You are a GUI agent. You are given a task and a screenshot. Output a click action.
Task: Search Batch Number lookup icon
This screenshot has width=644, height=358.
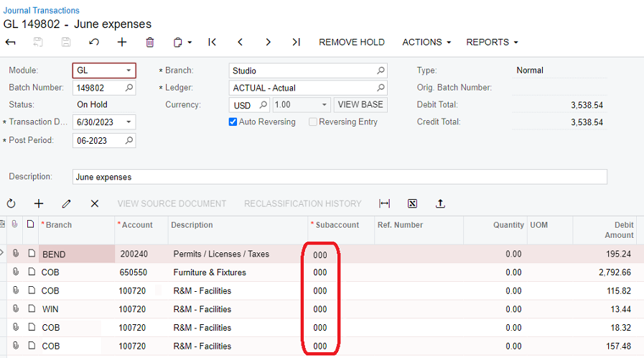pyautogui.click(x=129, y=88)
